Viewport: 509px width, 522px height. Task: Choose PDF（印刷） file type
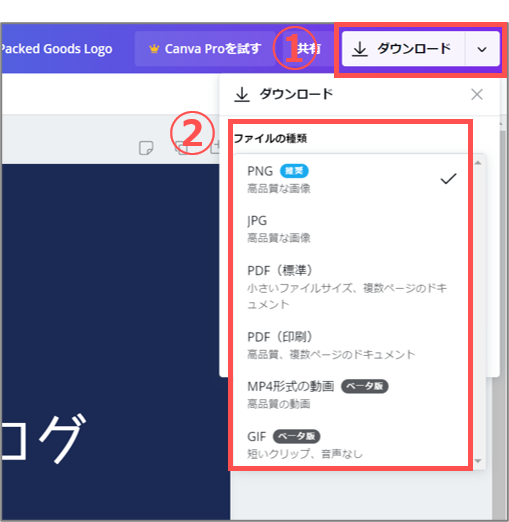tap(351, 345)
